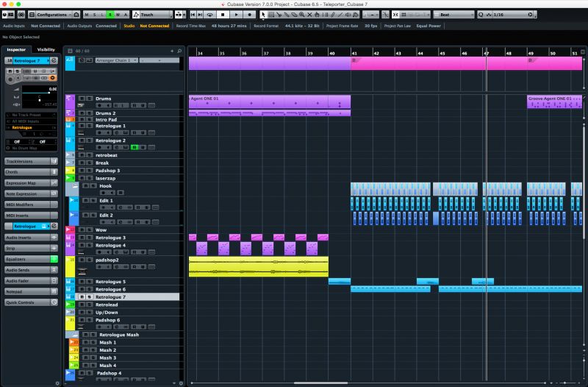The height and width of the screenshot is (387, 588).
Task: Select the Play speaker tool
Action: coord(348,15)
